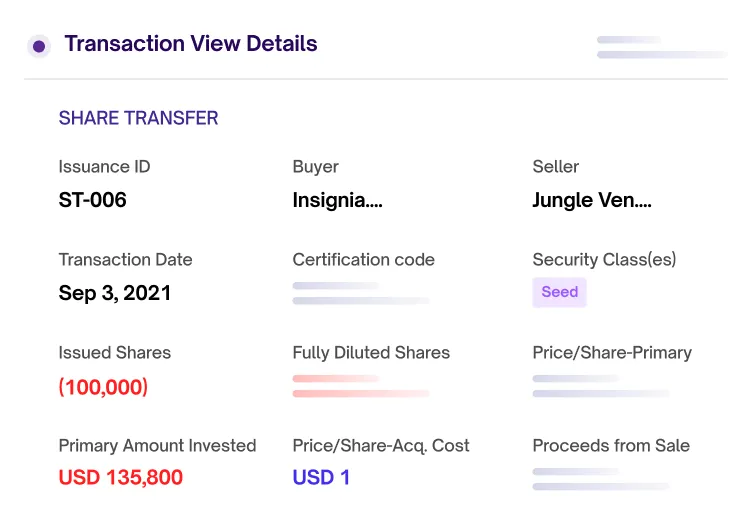Open the buyer Insignia entry
Image resolution: width=752 pixels, height=530 pixels.
(x=337, y=200)
